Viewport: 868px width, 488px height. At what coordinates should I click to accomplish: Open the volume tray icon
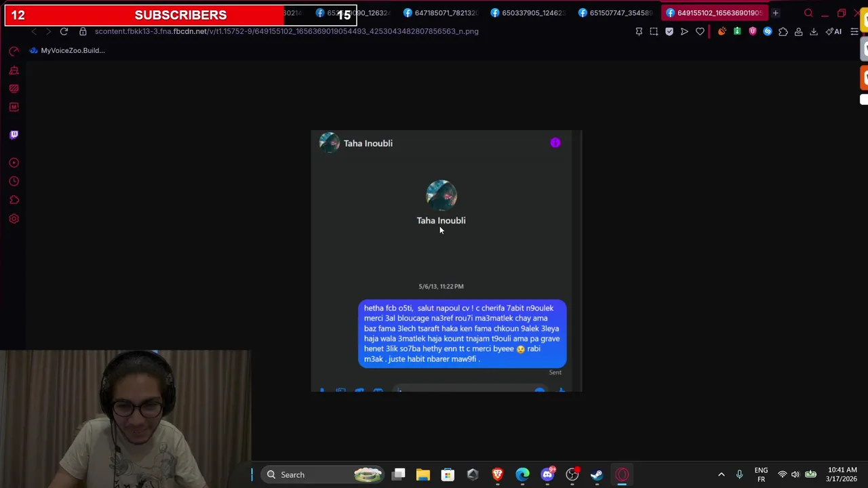tap(795, 474)
